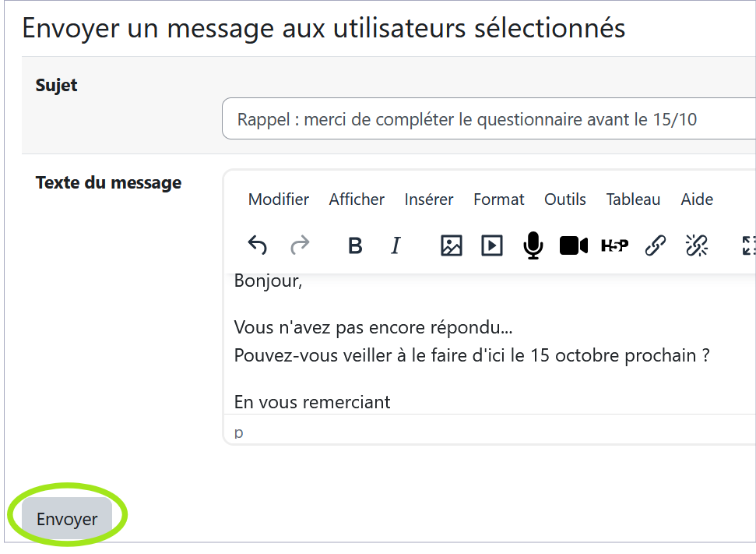Click the Redo arrow icon
Screen dimensions: 756x554
[x=300, y=245]
